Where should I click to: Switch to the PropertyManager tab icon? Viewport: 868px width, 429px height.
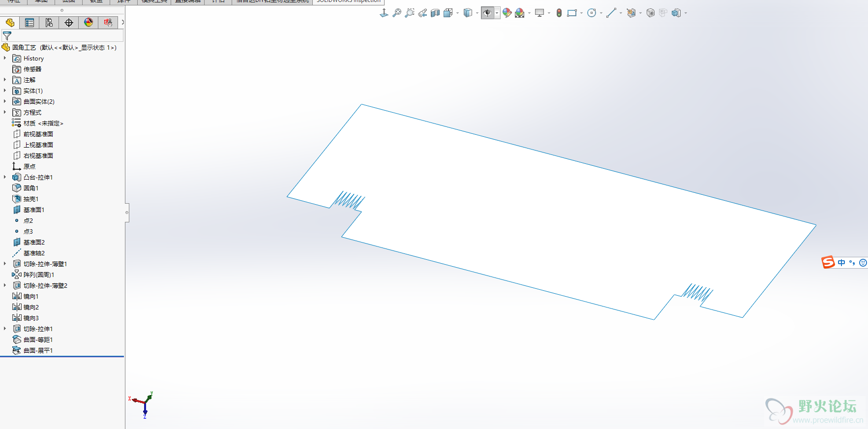(30, 23)
